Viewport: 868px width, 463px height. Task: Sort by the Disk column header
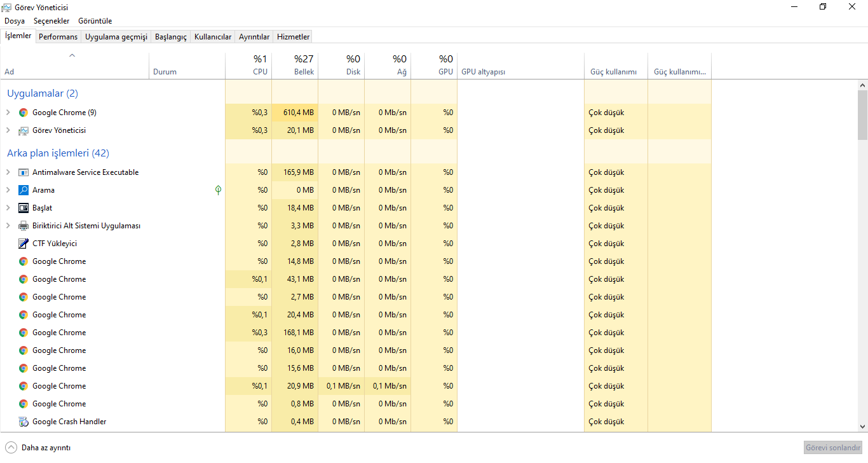click(341, 66)
